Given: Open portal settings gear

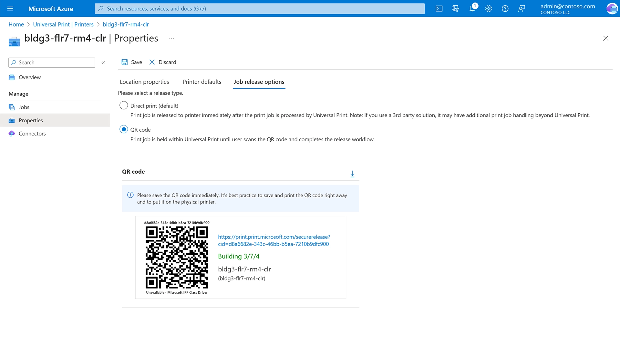Looking at the screenshot, I should (x=489, y=9).
